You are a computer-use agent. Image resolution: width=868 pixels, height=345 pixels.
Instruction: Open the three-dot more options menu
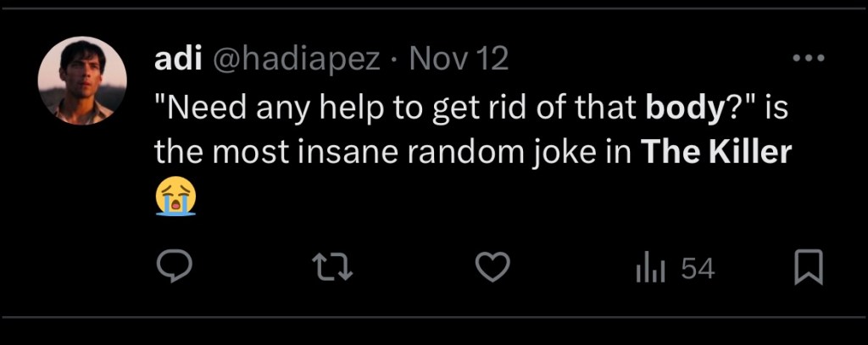tap(807, 58)
